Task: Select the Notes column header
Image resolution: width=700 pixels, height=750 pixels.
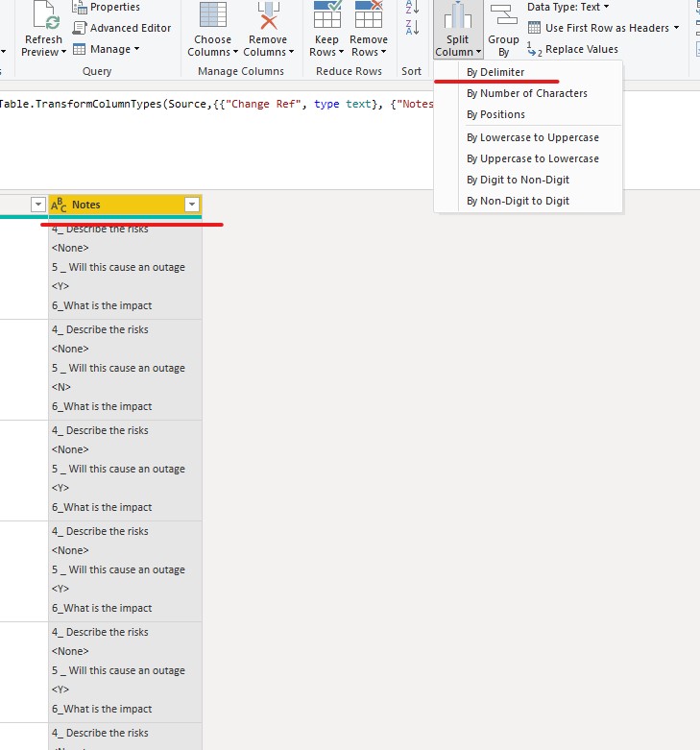Action: [x=125, y=205]
